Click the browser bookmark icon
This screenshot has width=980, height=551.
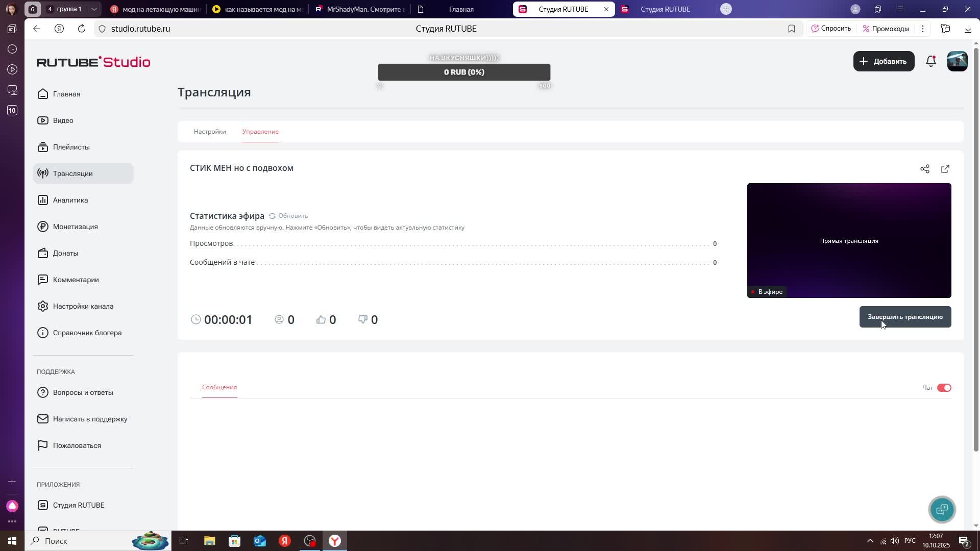click(x=791, y=29)
